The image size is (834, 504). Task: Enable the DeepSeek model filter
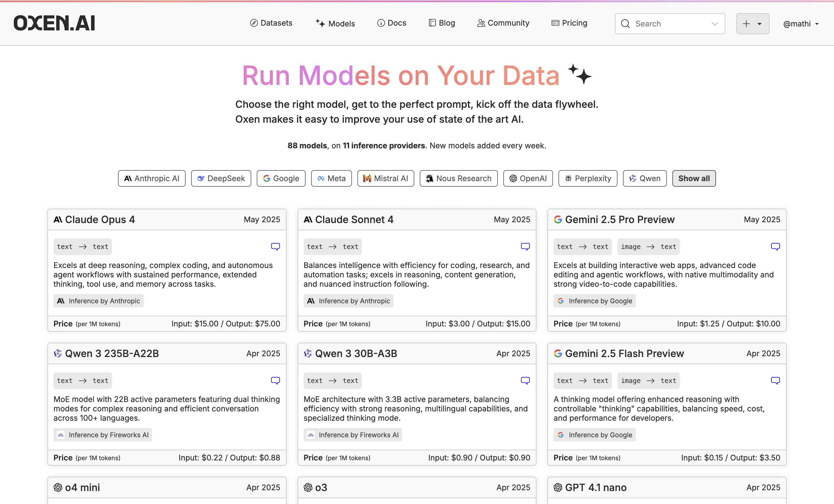tap(221, 178)
